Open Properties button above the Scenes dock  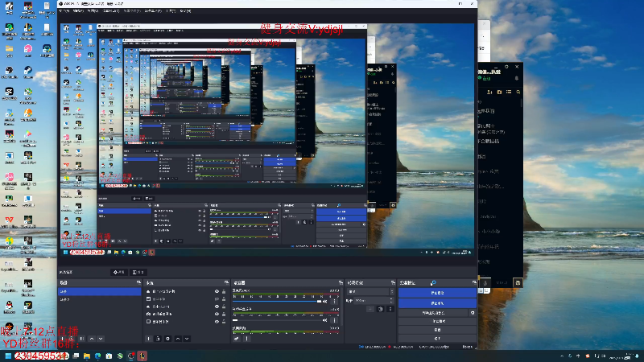(118, 272)
